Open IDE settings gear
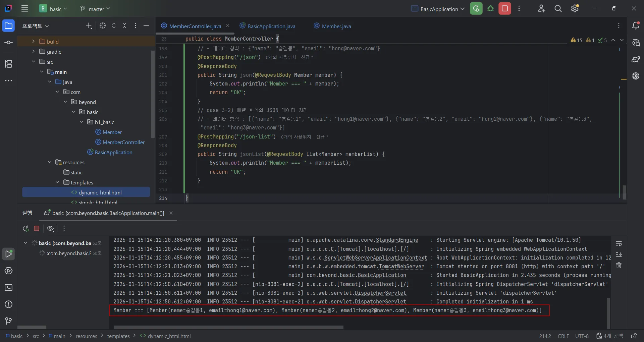The image size is (644, 342). 575,9
